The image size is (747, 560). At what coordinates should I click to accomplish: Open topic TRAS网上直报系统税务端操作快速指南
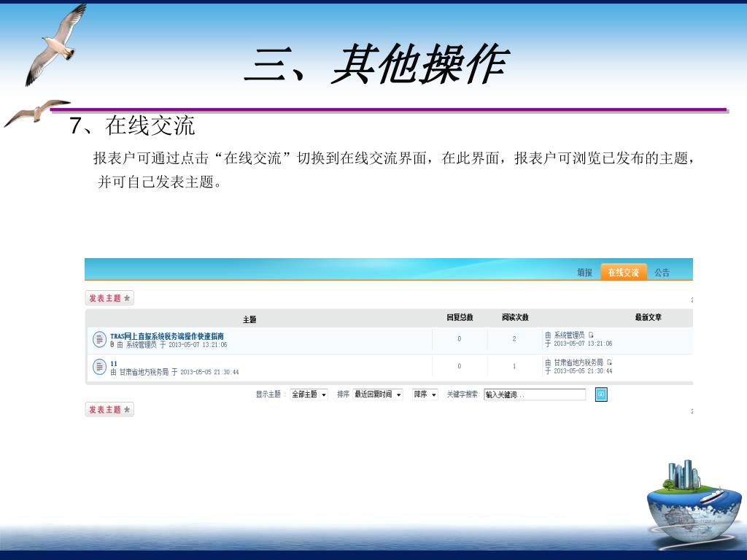(x=167, y=336)
